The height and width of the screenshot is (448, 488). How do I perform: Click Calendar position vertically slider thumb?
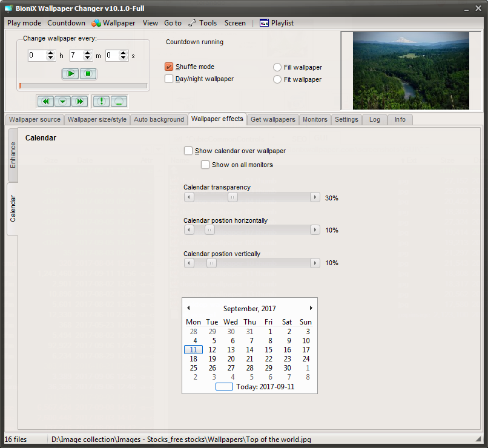point(211,263)
